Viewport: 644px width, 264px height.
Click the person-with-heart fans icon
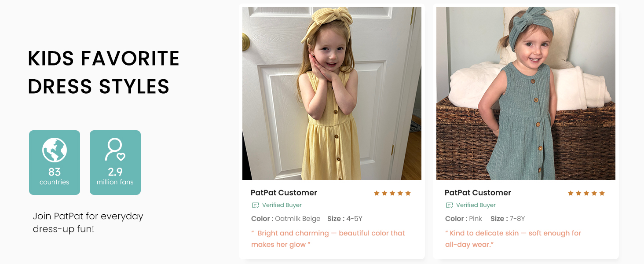[115, 150]
